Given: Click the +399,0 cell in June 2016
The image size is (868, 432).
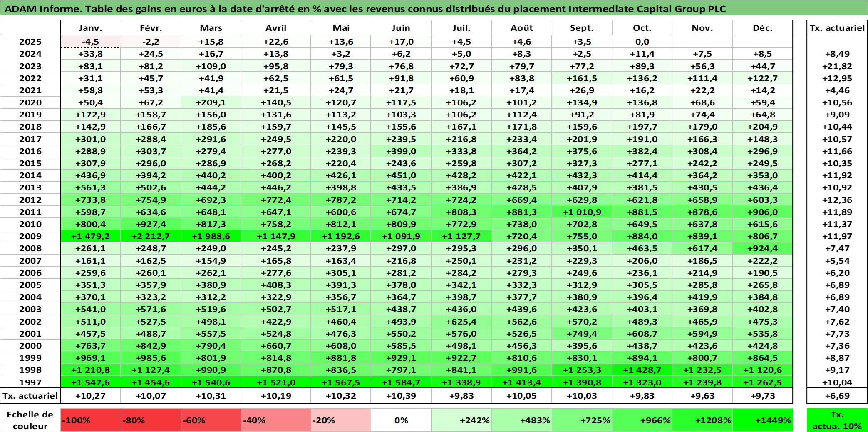Looking at the screenshot, I should [x=401, y=151].
